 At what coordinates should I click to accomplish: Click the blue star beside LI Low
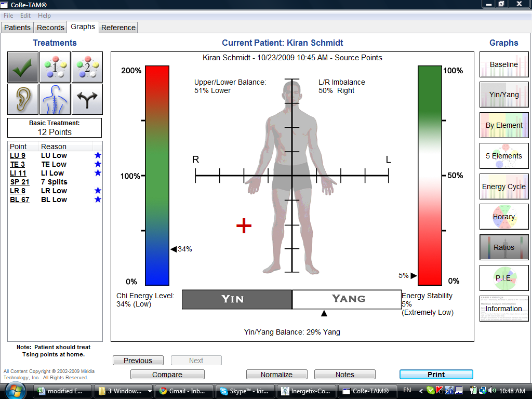pyautogui.click(x=98, y=173)
